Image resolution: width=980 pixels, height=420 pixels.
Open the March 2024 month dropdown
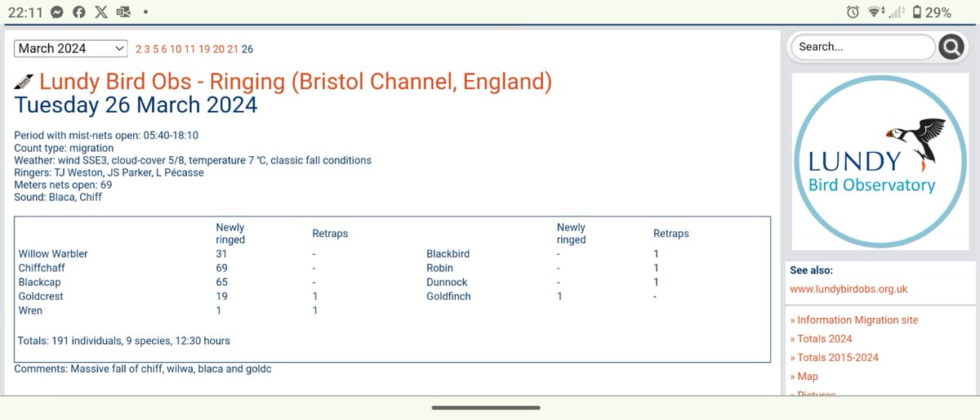coord(71,49)
